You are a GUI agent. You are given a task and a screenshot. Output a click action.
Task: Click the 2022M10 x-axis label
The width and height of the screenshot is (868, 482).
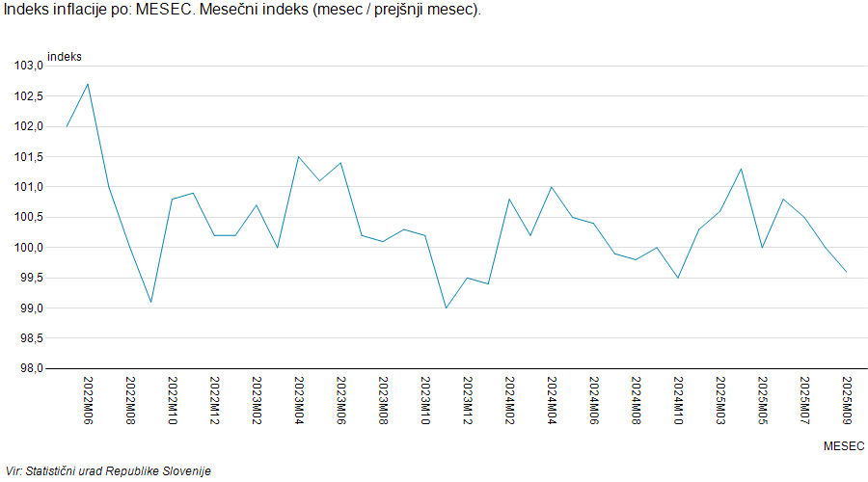click(172, 402)
